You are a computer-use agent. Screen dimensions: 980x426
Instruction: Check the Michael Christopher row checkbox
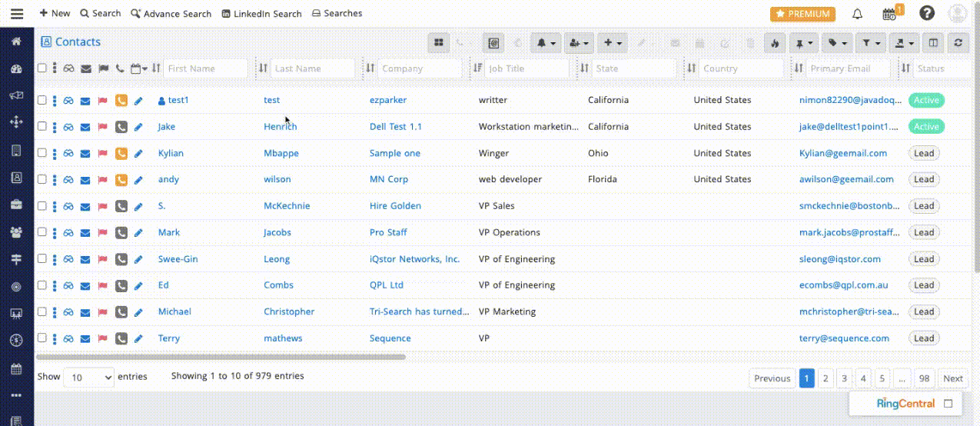click(42, 311)
